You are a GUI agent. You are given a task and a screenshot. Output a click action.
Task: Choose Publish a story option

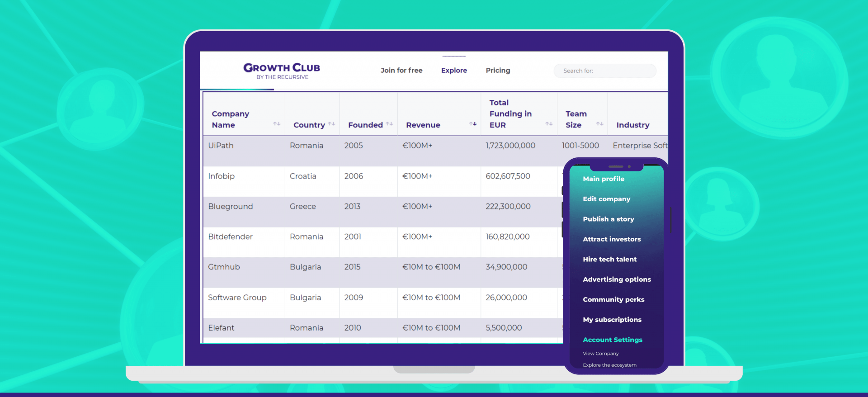[609, 219]
